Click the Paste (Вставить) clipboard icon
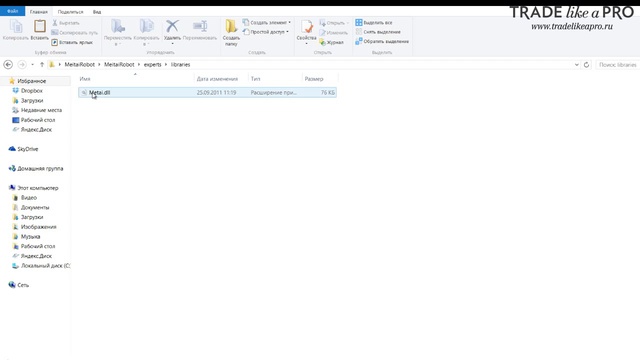The width and height of the screenshot is (640, 360). [40, 27]
